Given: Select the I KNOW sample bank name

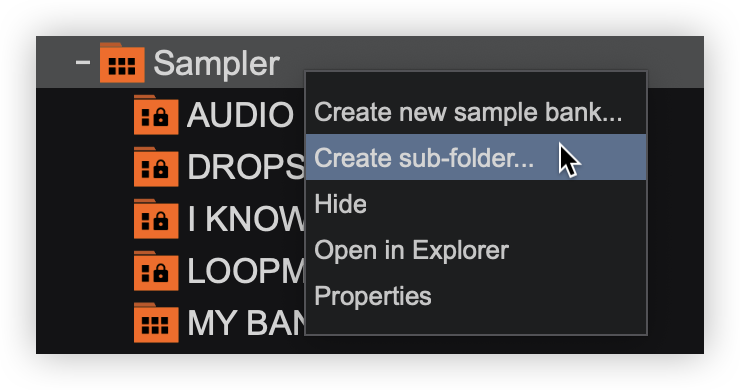Looking at the screenshot, I should pyautogui.click(x=246, y=219).
